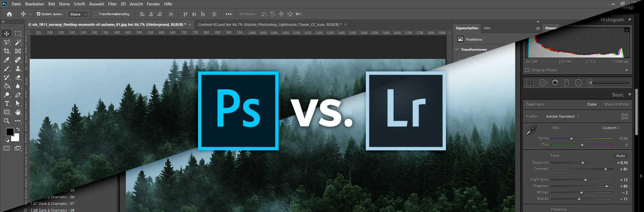The image size is (644, 212).
Task: Select the History Brush tool
Action: [x=7, y=77]
